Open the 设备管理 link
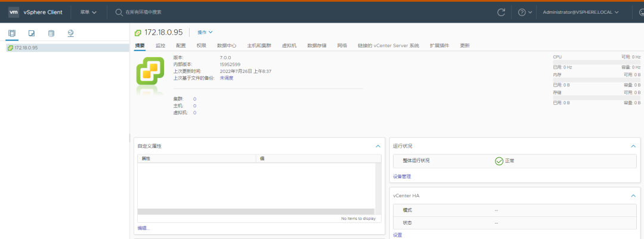This screenshot has height=239, width=644. pyautogui.click(x=402, y=176)
